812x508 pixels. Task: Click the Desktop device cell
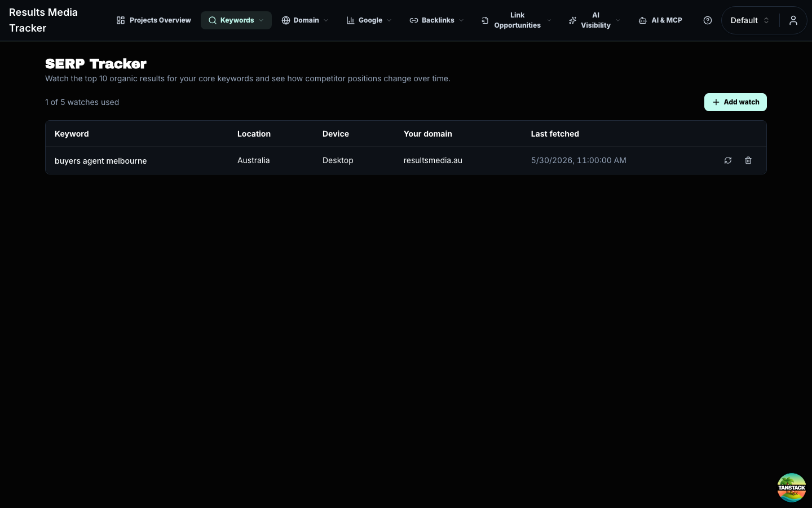click(338, 160)
